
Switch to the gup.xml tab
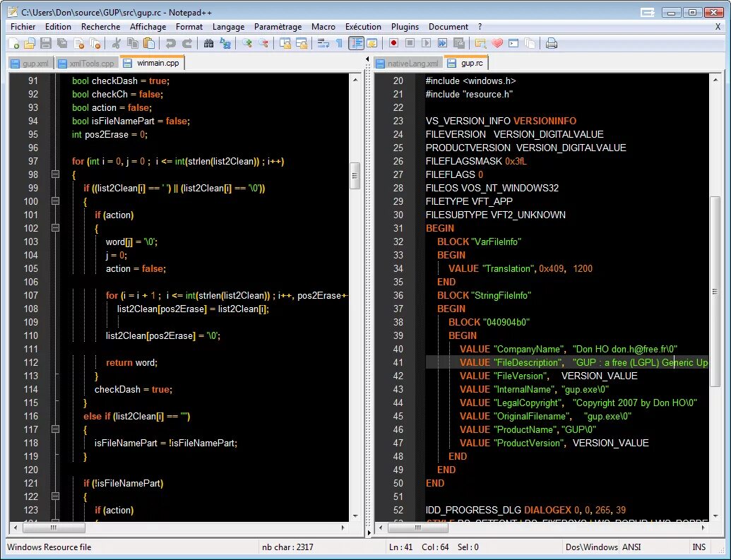click(x=31, y=64)
